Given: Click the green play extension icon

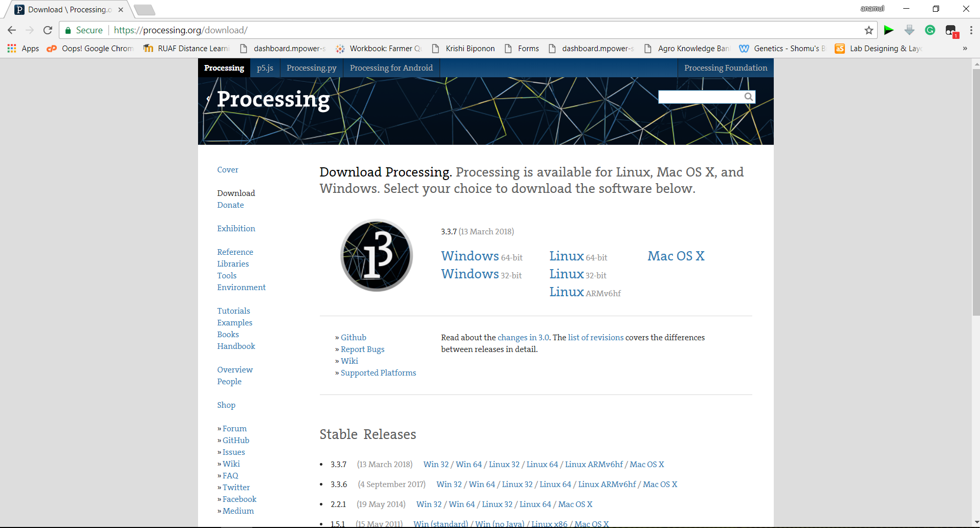Looking at the screenshot, I should 889,30.
